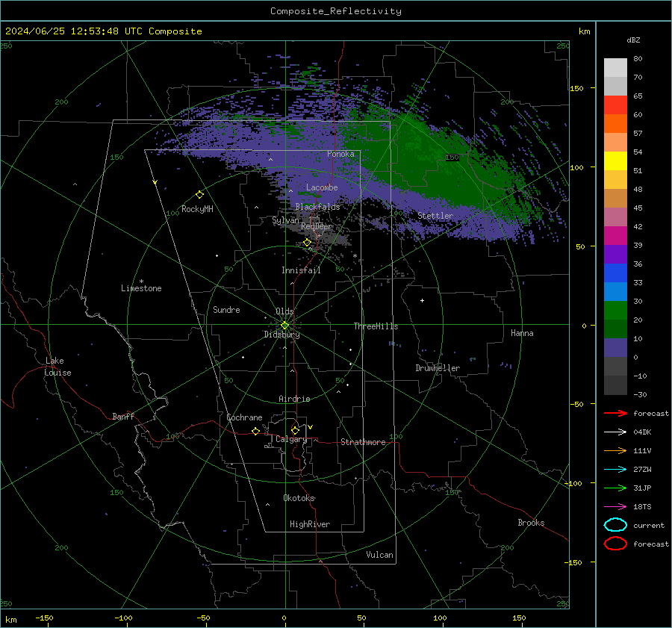Select the 'Airdrie' map label
Viewport: 672px width, 628px height.
point(294,399)
